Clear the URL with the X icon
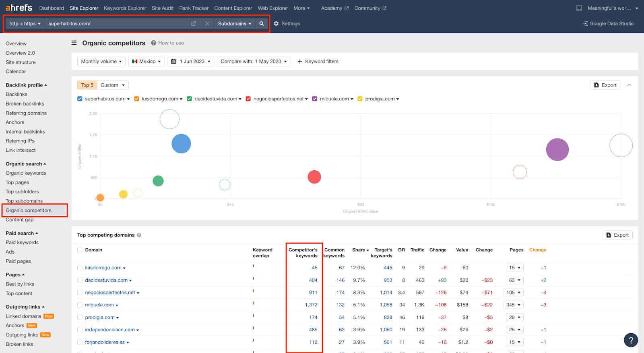This screenshot has height=353, width=644. tap(207, 24)
